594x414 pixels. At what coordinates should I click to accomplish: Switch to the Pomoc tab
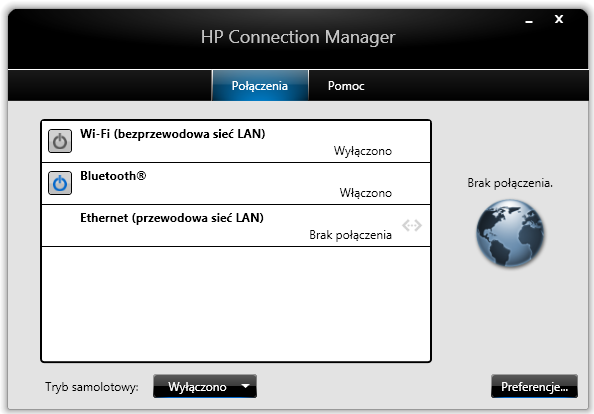pos(346,86)
